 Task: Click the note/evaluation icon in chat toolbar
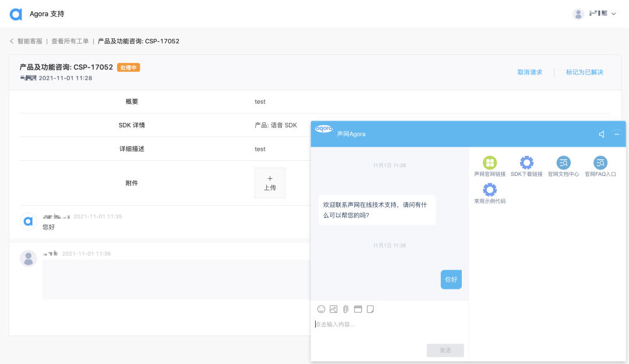[370, 309]
